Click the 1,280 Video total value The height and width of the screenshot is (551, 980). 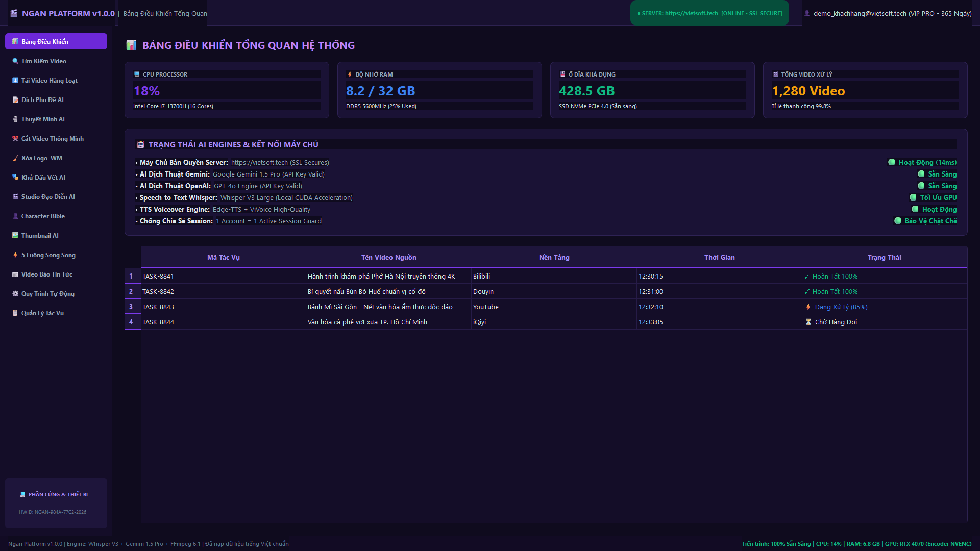(808, 91)
